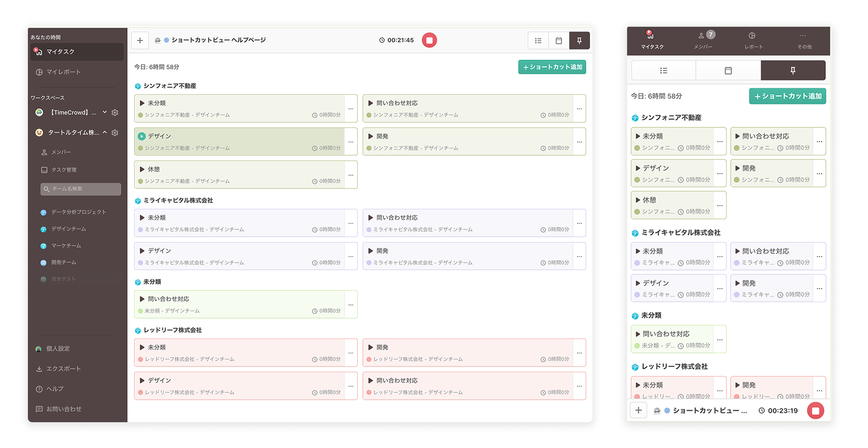This screenshot has width=868, height=448.
Task: Switch to メンバー tab in mobile header
Action: click(x=703, y=40)
